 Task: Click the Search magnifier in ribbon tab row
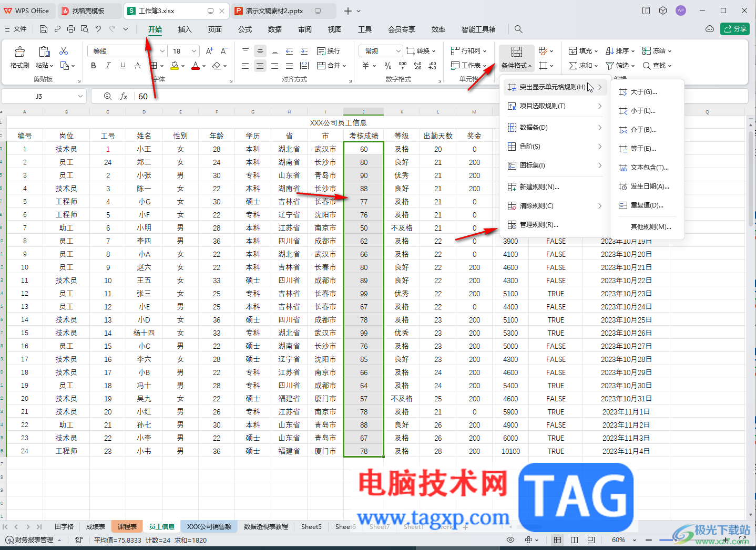[x=518, y=29]
